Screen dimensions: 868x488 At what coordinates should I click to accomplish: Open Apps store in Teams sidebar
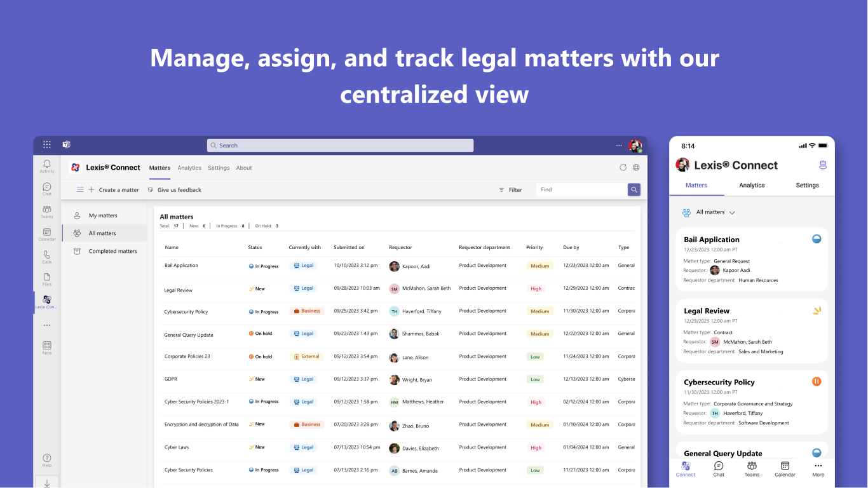click(47, 348)
